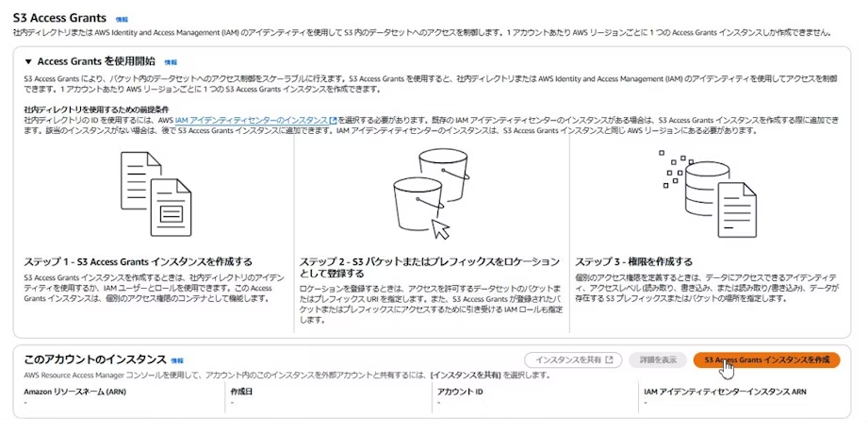Select the ステップ 1 - S3 Access Grants インスタンスを作成する heading
868x434 pixels.
point(139,261)
